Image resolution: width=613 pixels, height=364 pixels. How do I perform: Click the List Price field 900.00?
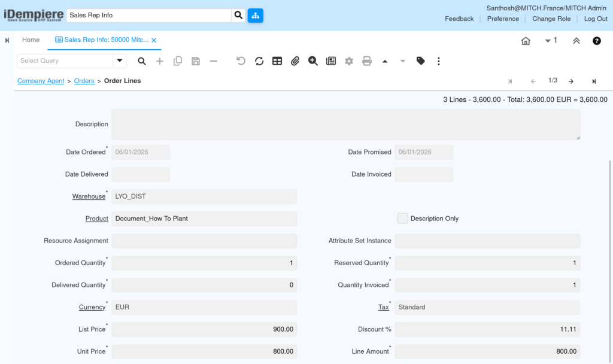(x=204, y=329)
